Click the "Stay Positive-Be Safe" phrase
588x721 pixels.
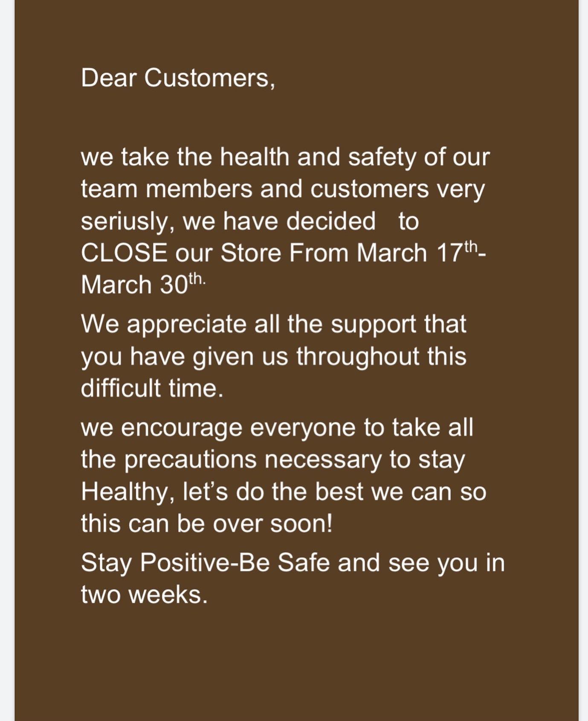point(206,563)
